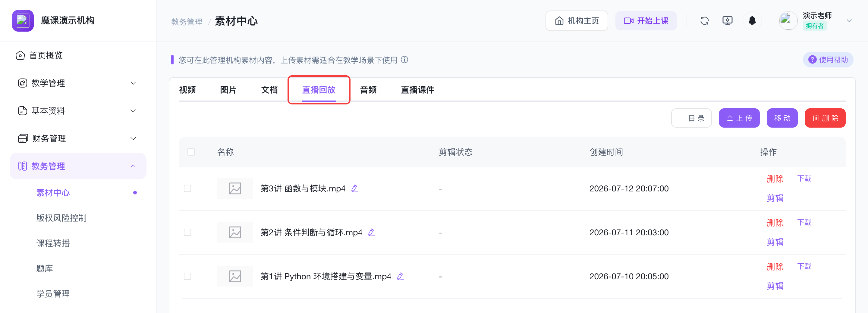Image resolution: width=868 pixels, height=313 pixels.
Task: Click the 教务管理 sidebar icon
Action: point(23,166)
